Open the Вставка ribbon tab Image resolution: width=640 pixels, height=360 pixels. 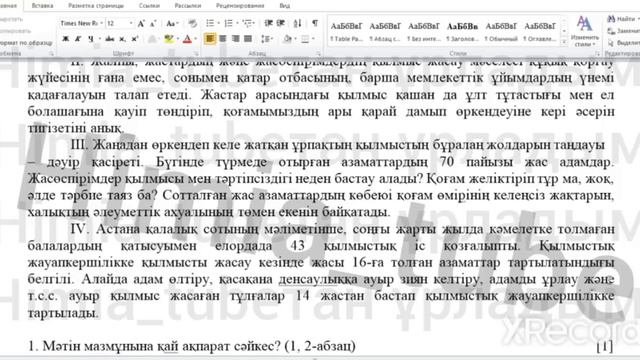click(42, 6)
